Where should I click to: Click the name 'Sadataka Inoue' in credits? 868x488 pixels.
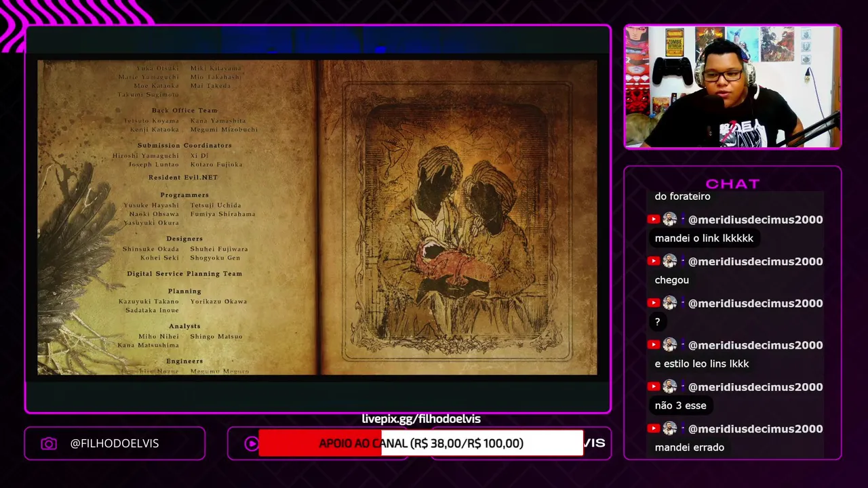click(152, 310)
